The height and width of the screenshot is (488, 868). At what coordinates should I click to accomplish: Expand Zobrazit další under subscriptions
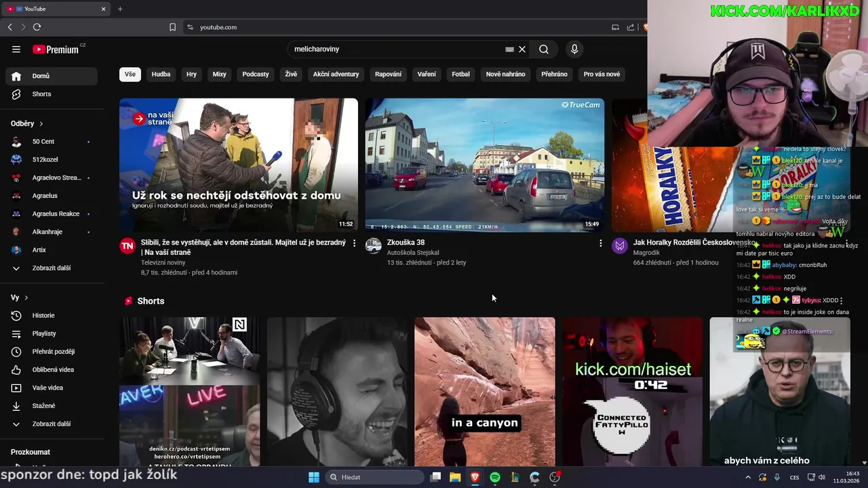[x=52, y=268]
